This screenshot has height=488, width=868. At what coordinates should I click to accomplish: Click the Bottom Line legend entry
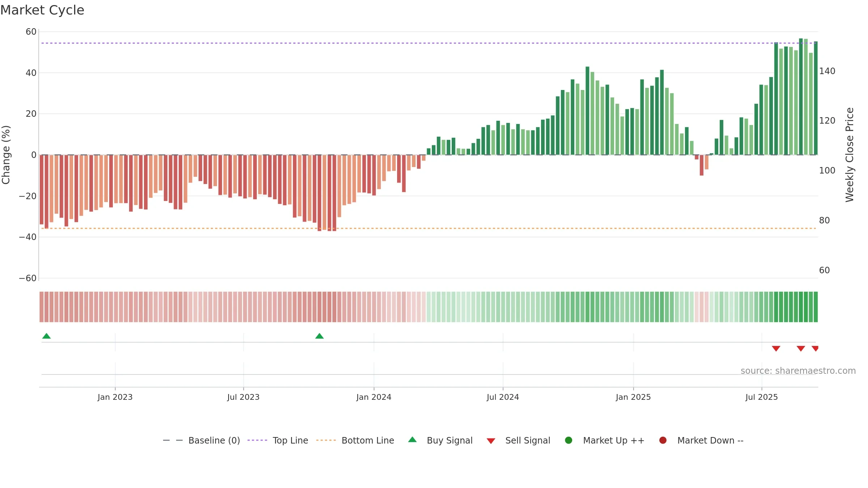355,440
